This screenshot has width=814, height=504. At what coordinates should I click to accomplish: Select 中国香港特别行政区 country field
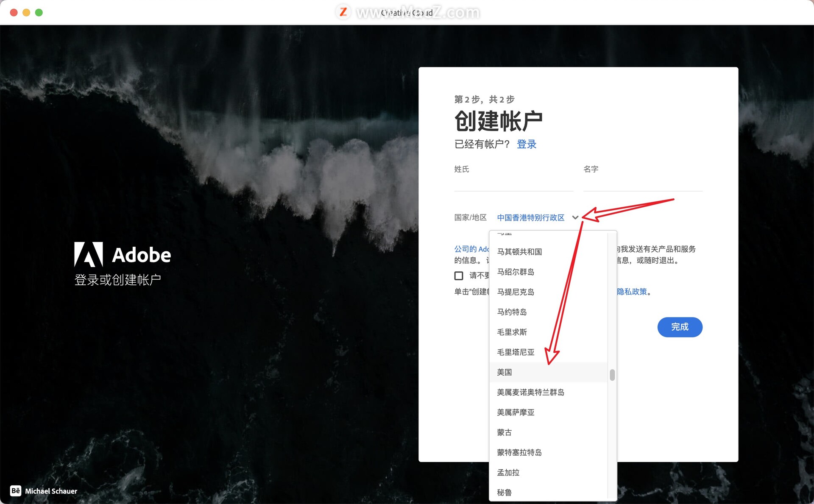coord(531,217)
